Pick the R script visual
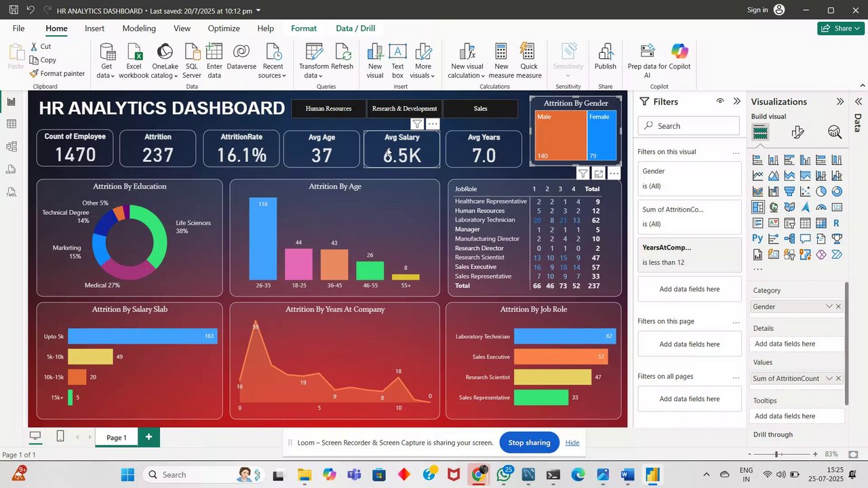868x488 pixels. tap(837, 223)
